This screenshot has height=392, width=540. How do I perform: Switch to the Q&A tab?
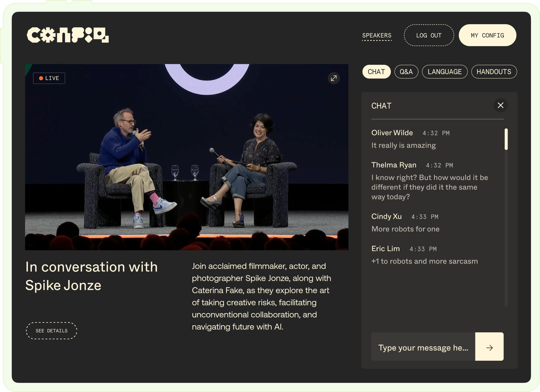(406, 72)
